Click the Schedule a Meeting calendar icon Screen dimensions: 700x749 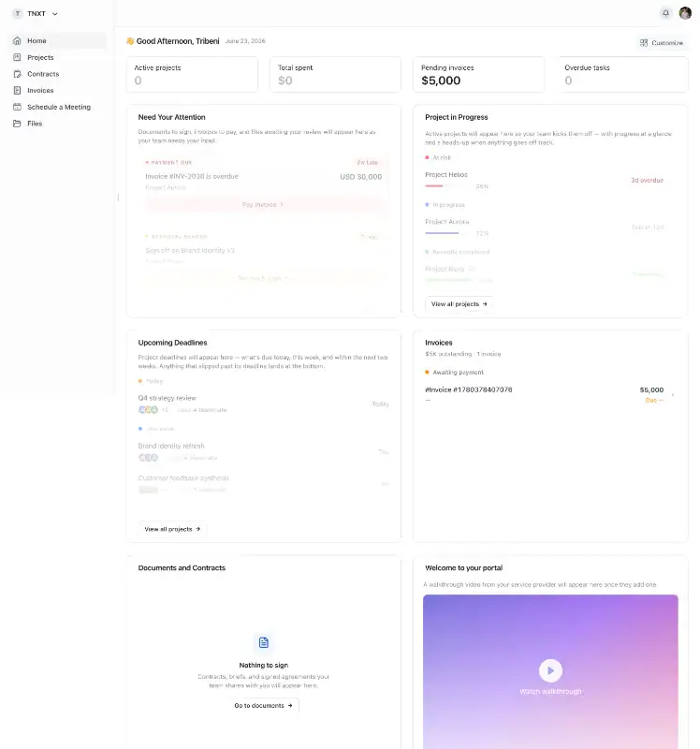(17, 107)
